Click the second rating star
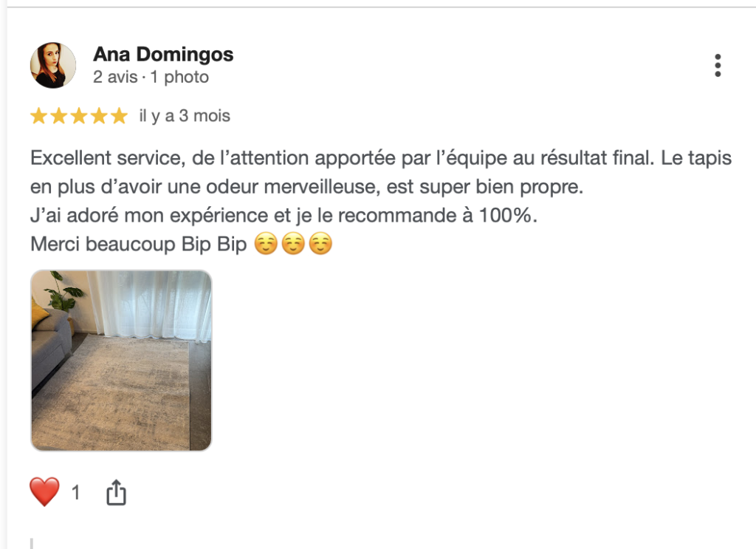 (x=58, y=116)
